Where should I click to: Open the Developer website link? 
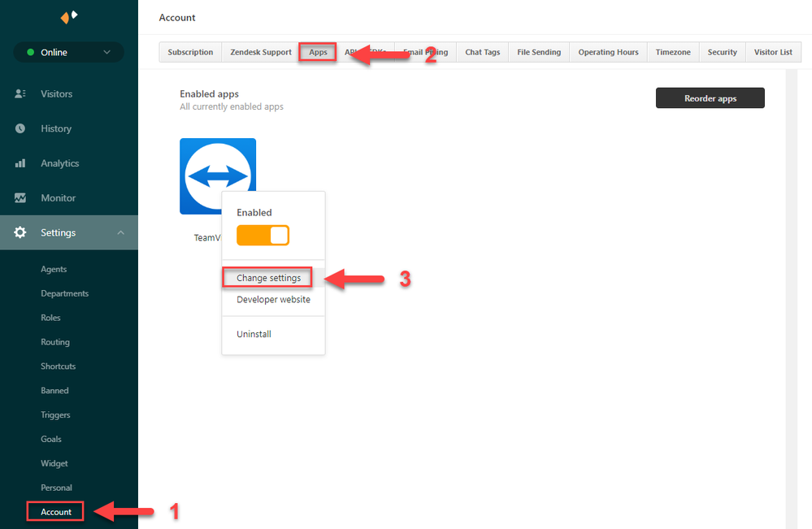(x=272, y=299)
